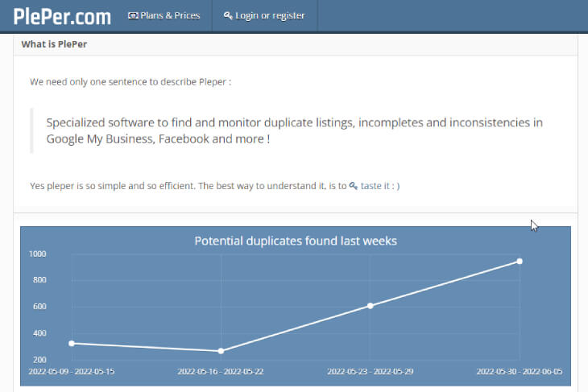The width and height of the screenshot is (588, 392).
Task: Click the chart data point for 2022-05-30 week
Action: 520,262
